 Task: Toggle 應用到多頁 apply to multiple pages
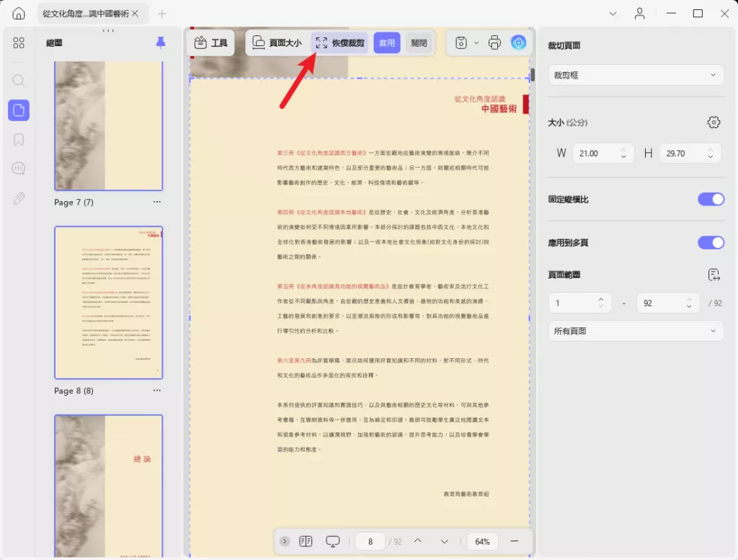711,242
